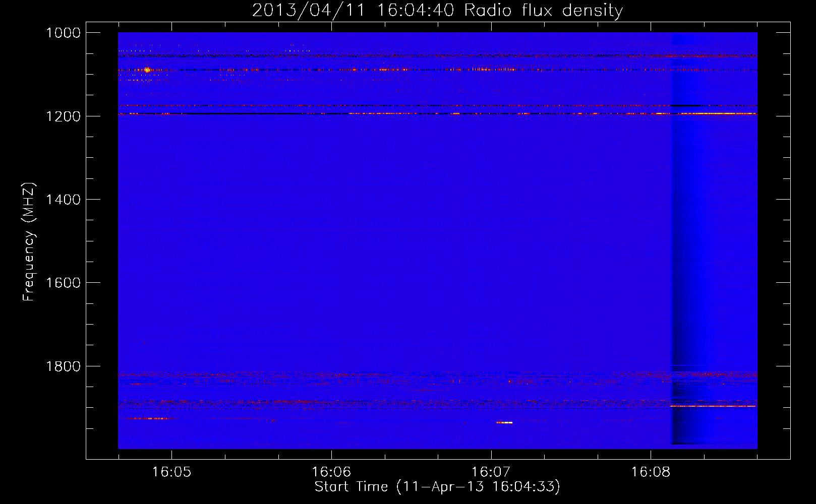Click the 'Frequency (MHZ)' axis label
The height and width of the screenshot is (504, 816).
29,242
